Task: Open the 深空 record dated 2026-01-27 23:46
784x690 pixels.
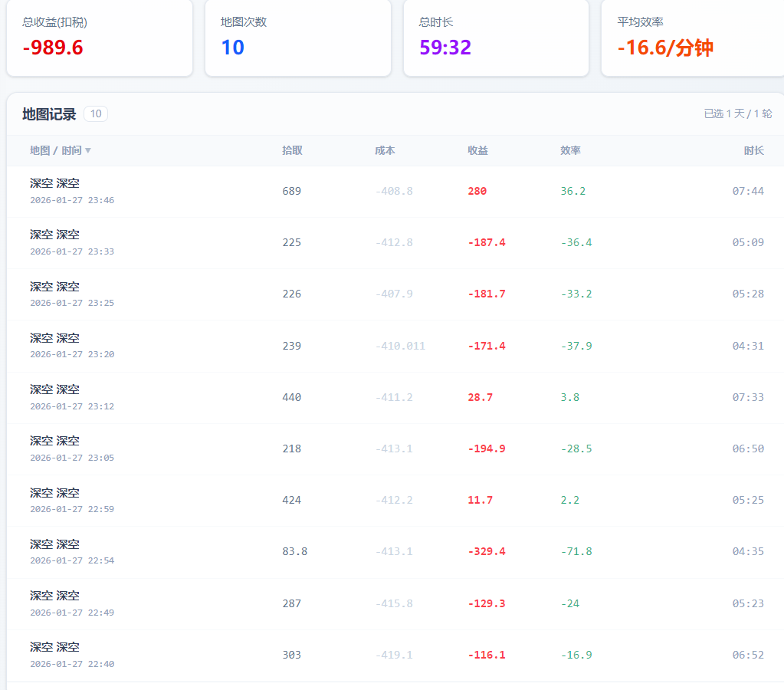Action: coord(72,191)
